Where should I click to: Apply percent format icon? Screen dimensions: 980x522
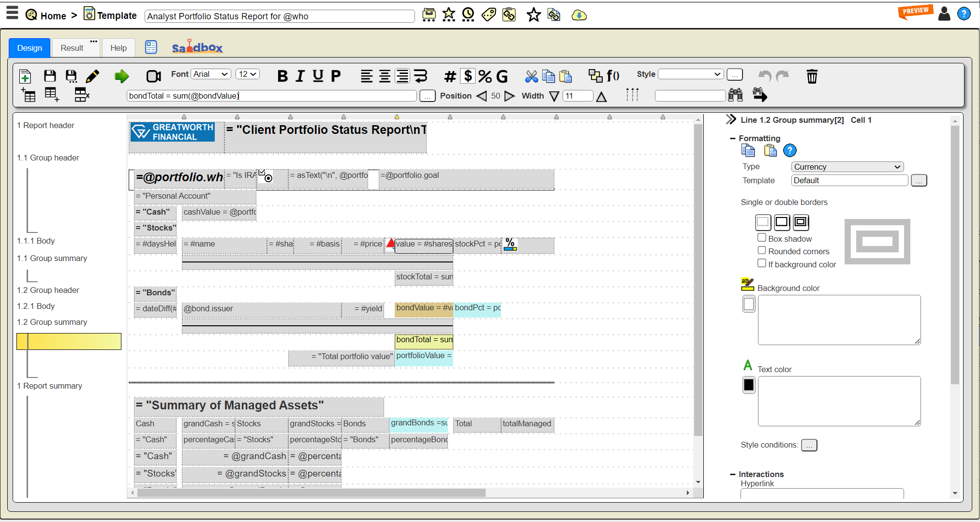click(485, 76)
